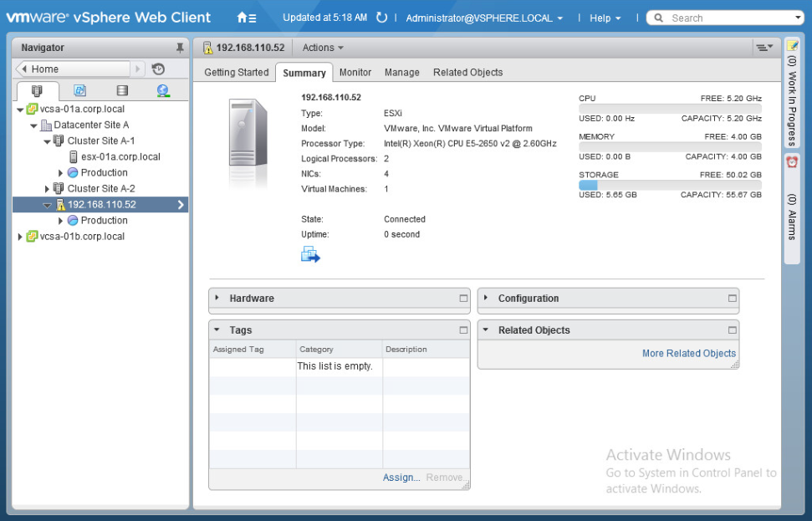Select the Storage navigator tab
The width and height of the screenshot is (812, 521).
click(122, 90)
